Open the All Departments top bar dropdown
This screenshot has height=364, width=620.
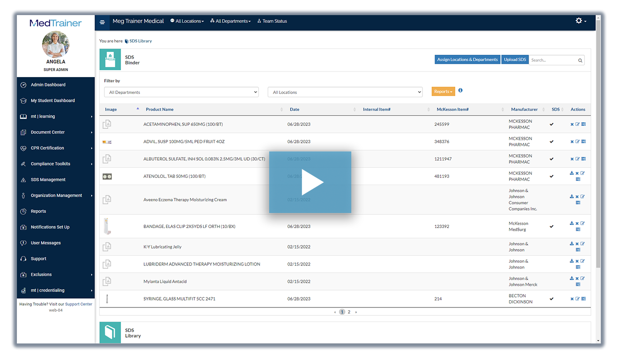[x=230, y=21]
